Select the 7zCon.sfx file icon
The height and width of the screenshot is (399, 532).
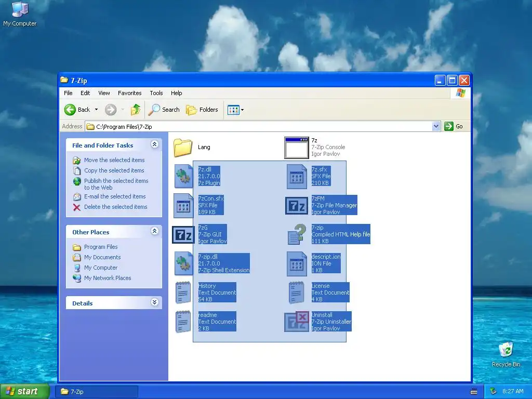click(x=183, y=206)
